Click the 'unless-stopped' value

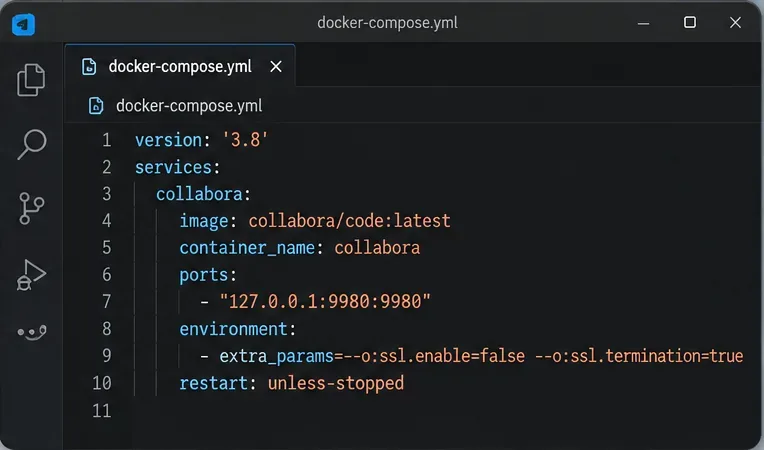tap(336, 383)
